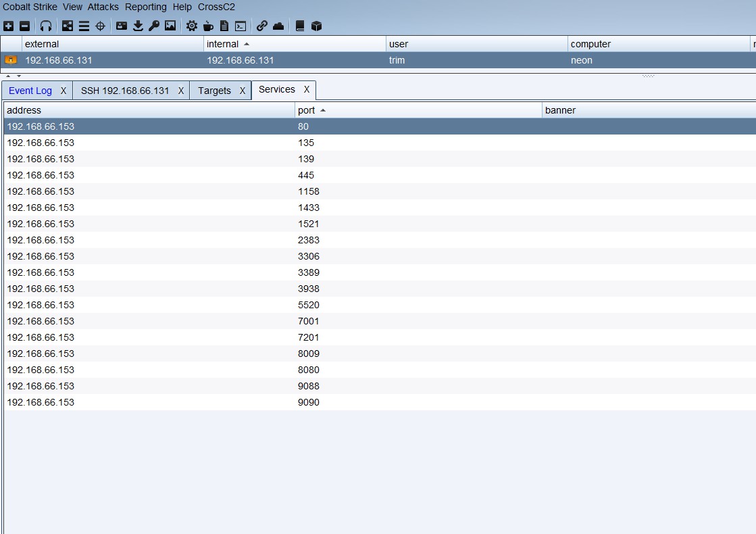756x534 pixels.
Task: Select the target table crosshair icon
Action: pyautogui.click(x=99, y=26)
